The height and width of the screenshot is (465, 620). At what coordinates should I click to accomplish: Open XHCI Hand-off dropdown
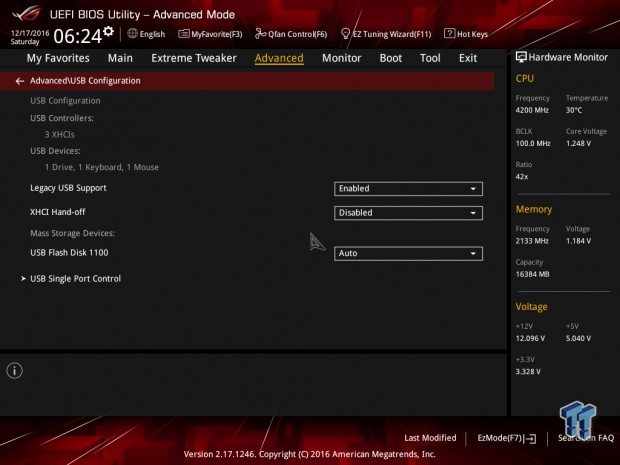coord(408,213)
